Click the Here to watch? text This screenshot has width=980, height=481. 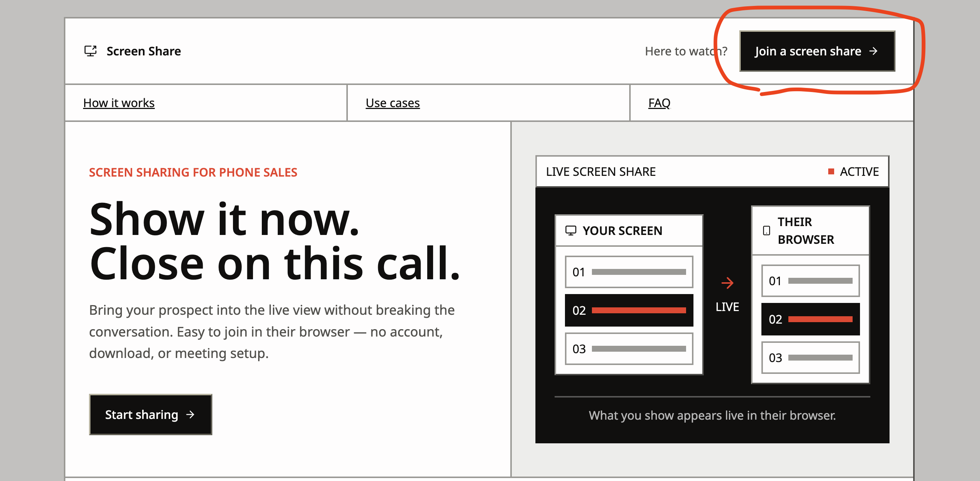click(x=686, y=51)
